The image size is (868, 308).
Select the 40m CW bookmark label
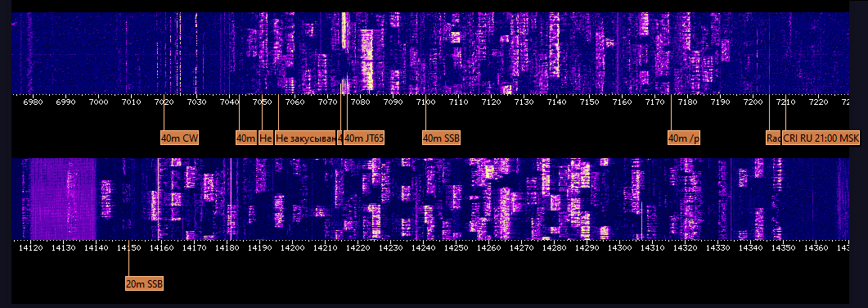tap(179, 138)
